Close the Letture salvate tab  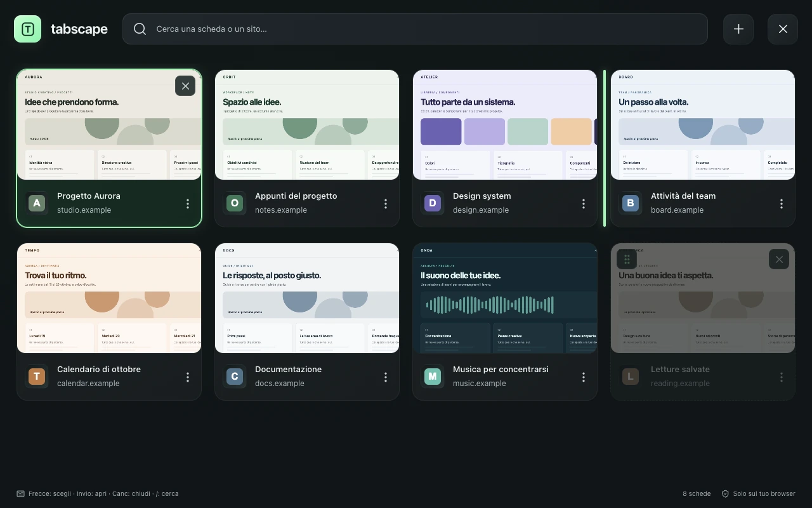779,259
